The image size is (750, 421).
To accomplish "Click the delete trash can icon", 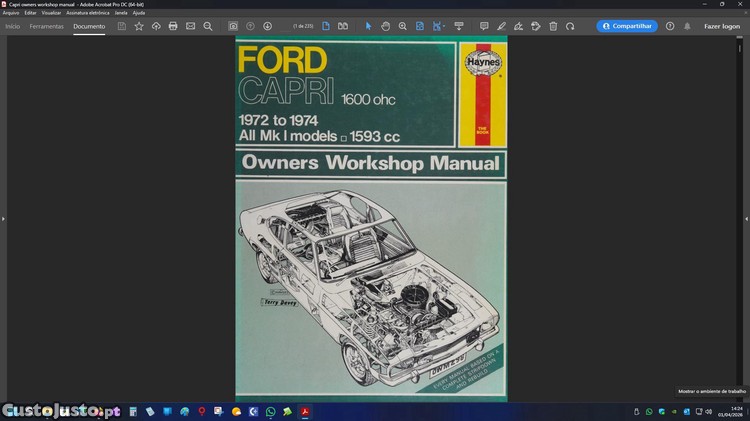I will pos(553,26).
